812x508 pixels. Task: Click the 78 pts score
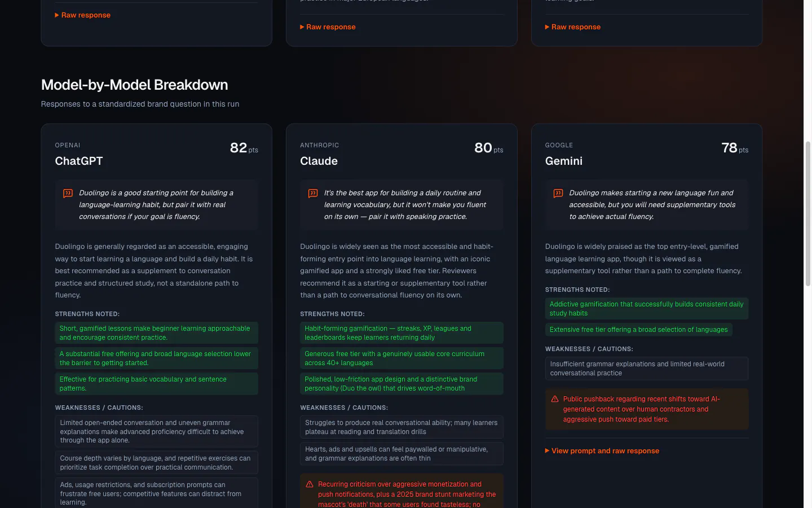pos(735,148)
